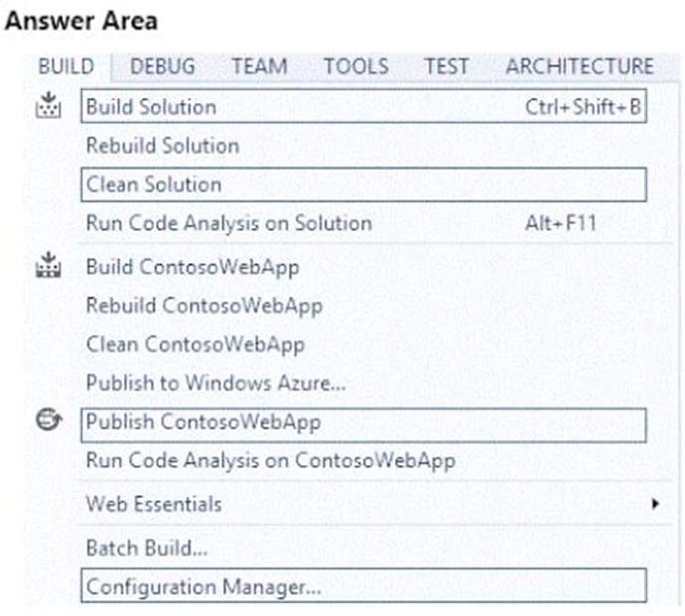Select Clean ContosoWebApp

(196, 344)
